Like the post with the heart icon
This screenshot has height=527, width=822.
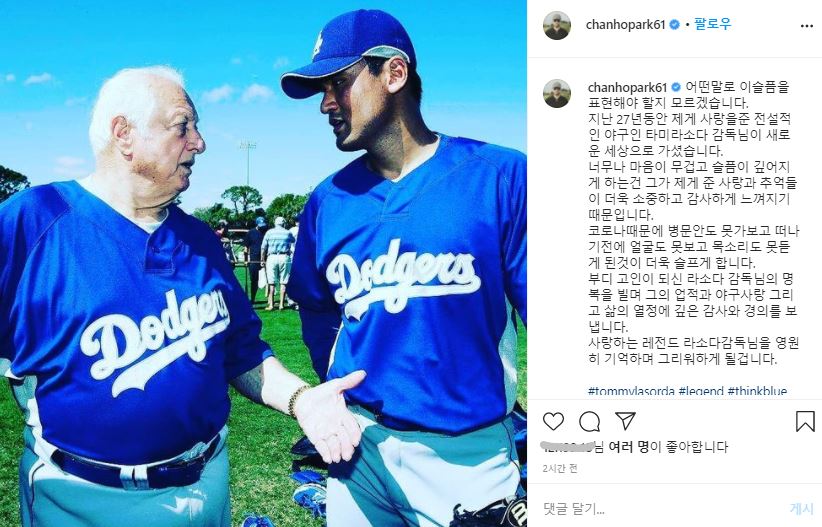tap(553, 421)
